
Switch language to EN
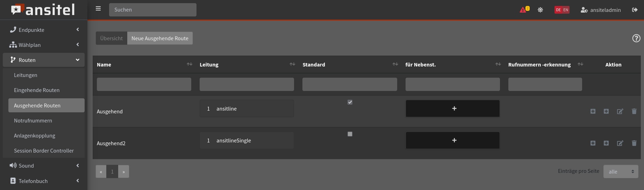click(566, 10)
